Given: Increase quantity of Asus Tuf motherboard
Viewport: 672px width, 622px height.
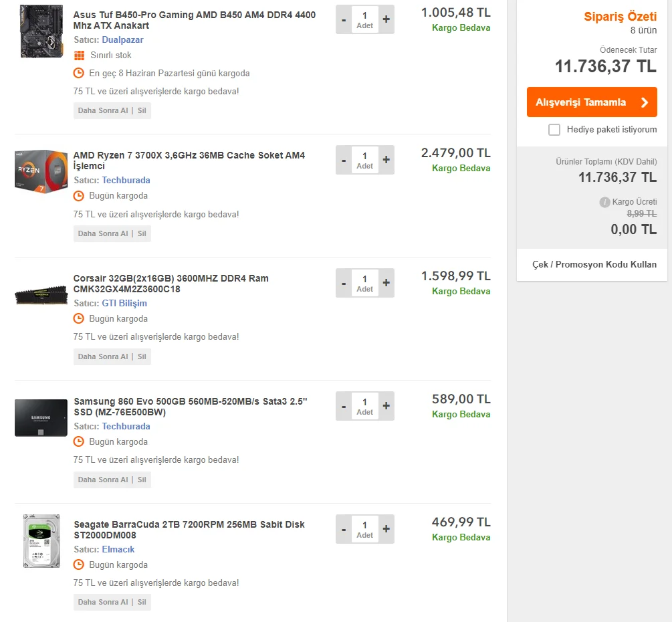Looking at the screenshot, I should pyautogui.click(x=386, y=20).
